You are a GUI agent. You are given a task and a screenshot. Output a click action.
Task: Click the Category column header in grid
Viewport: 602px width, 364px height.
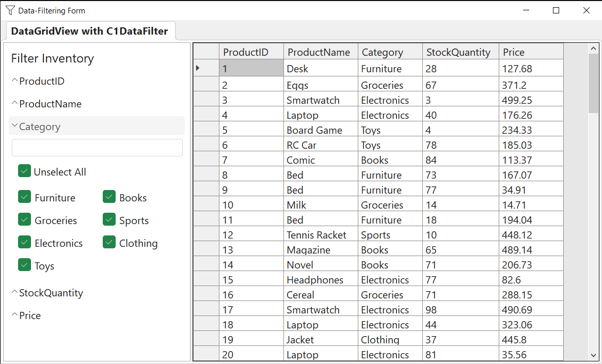(390, 52)
